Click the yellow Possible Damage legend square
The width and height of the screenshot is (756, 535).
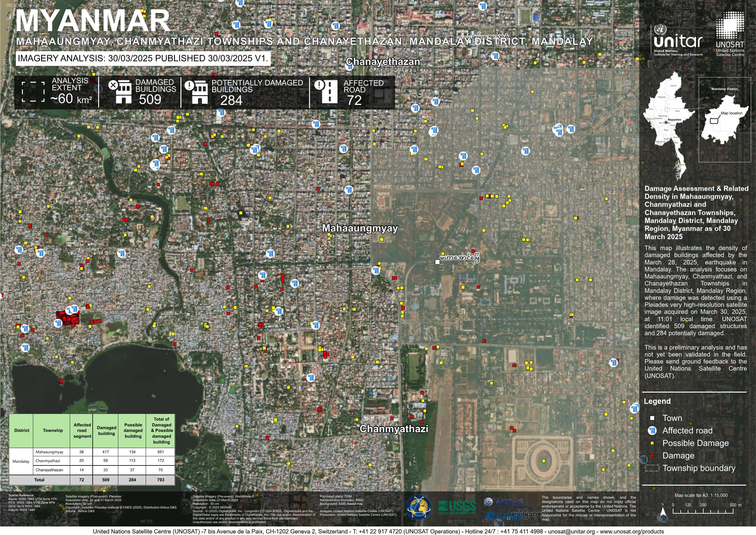click(x=652, y=443)
